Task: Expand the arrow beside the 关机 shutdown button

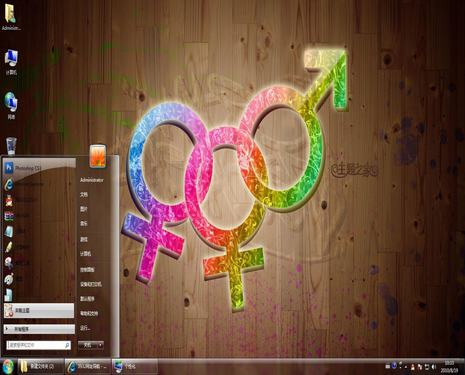Action: click(100, 345)
